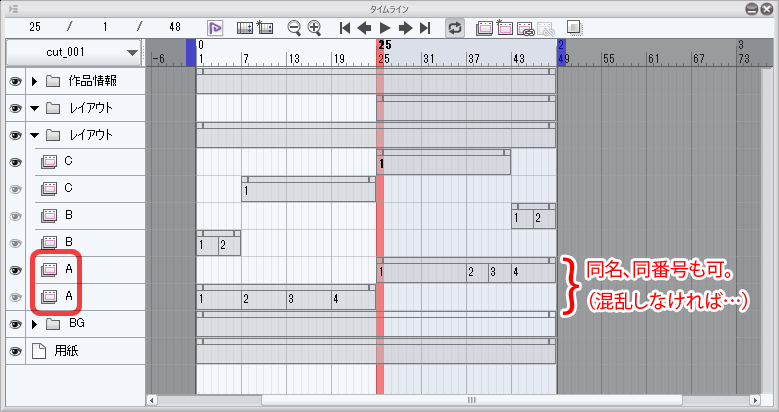Select the 作品情報 layer name
The width and height of the screenshot is (779, 412).
93,81
